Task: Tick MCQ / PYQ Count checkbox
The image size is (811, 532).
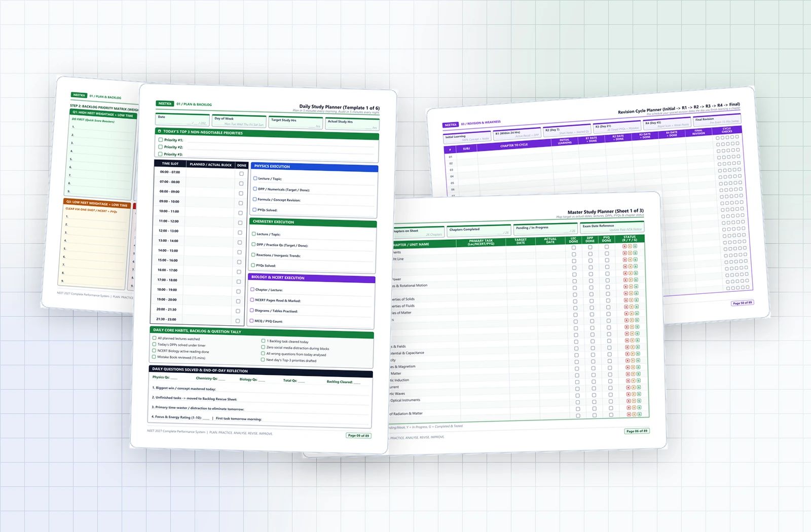Action: click(251, 320)
